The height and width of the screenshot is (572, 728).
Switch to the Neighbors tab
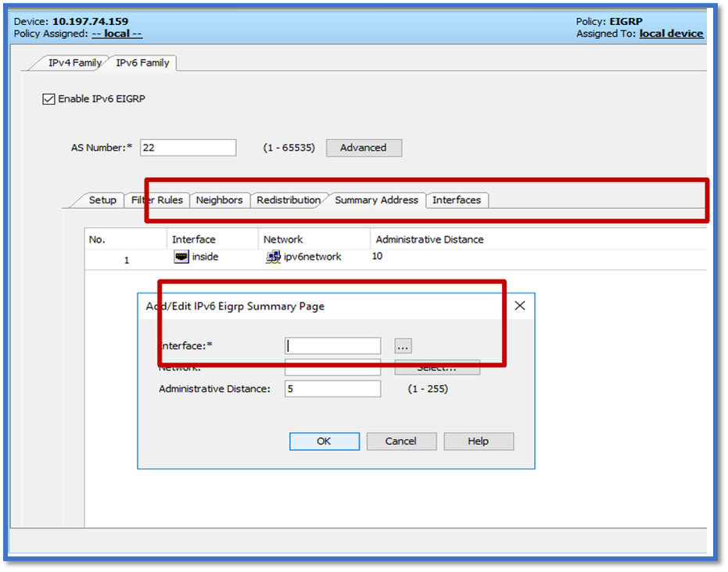click(x=220, y=200)
